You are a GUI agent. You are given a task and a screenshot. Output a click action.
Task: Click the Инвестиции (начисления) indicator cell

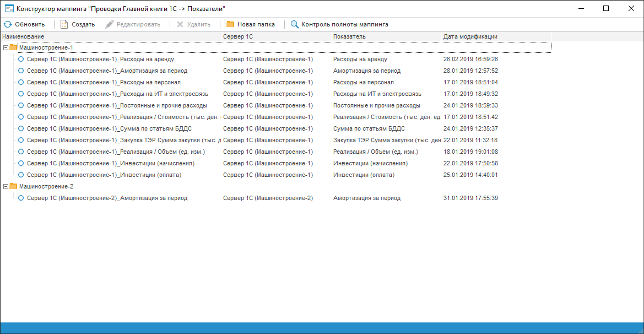370,163
